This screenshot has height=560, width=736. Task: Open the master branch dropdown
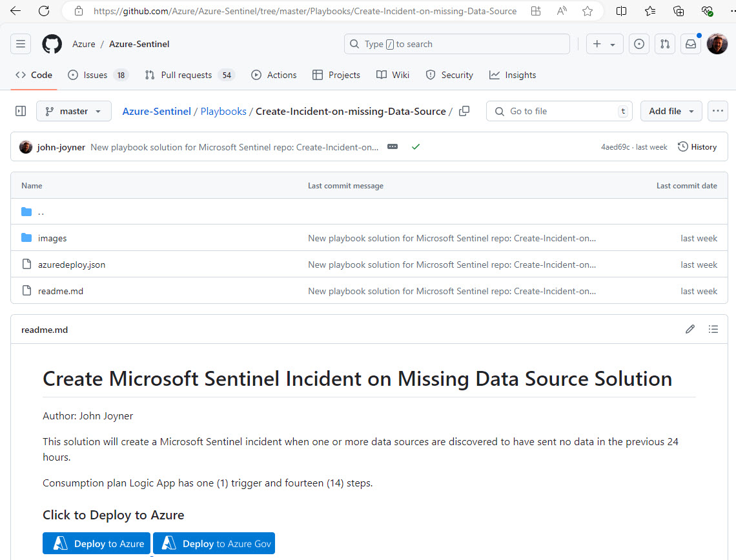tap(74, 111)
